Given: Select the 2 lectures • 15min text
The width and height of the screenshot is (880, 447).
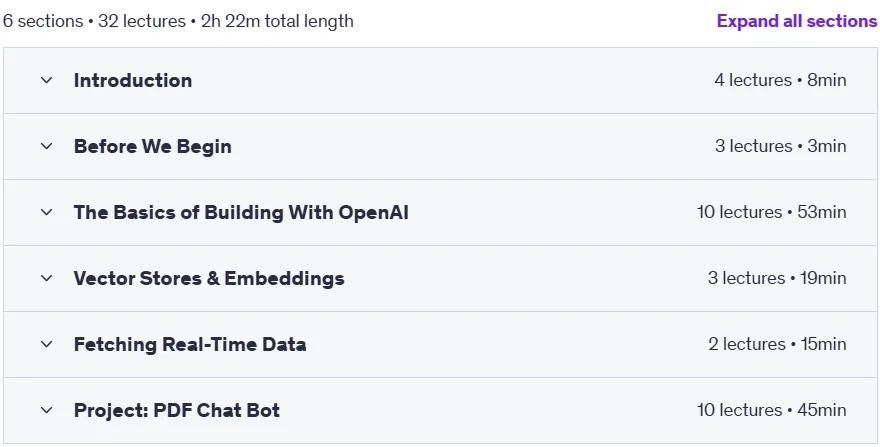Looking at the screenshot, I should [777, 344].
